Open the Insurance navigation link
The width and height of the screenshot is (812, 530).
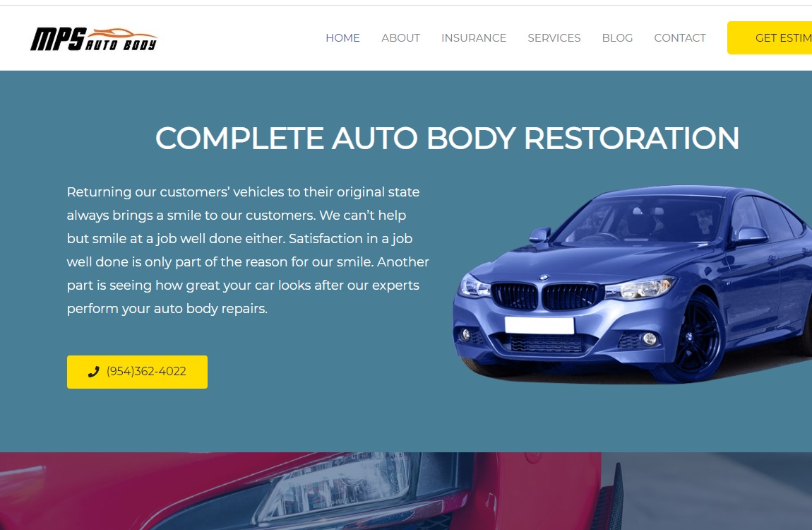click(x=473, y=38)
